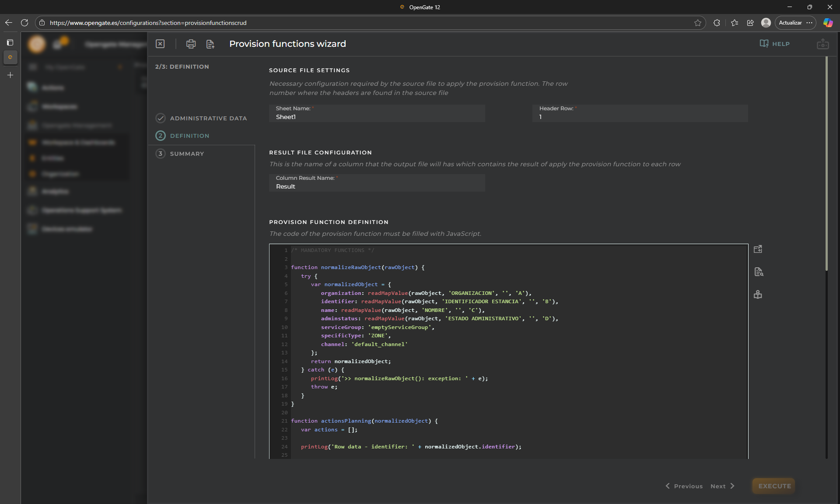840x504 pixels.
Task: Click the upload icon at top right
Action: [822, 44]
